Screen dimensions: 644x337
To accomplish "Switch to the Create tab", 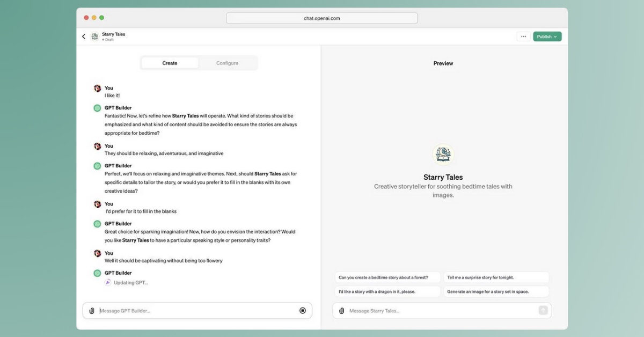I will pos(170,63).
